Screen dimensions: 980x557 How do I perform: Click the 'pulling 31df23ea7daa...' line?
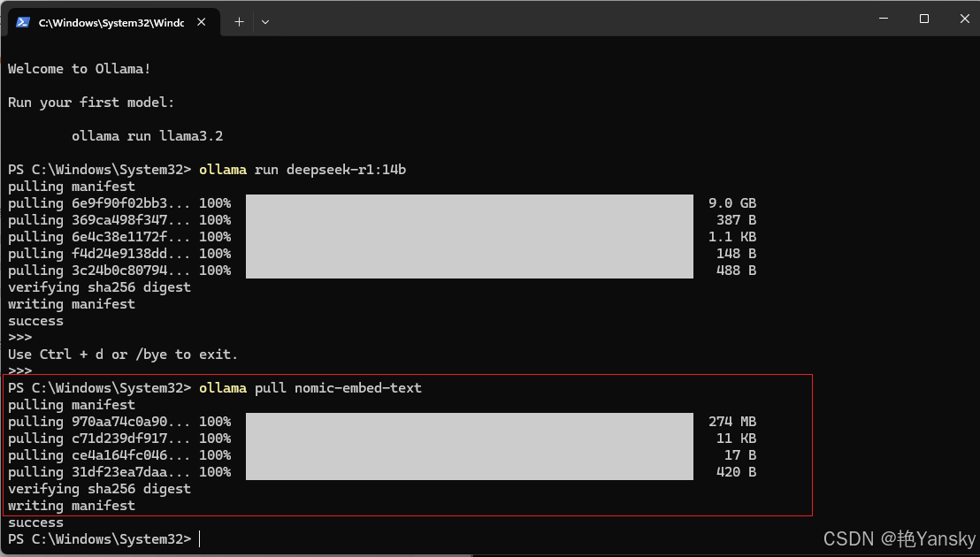[119, 473]
